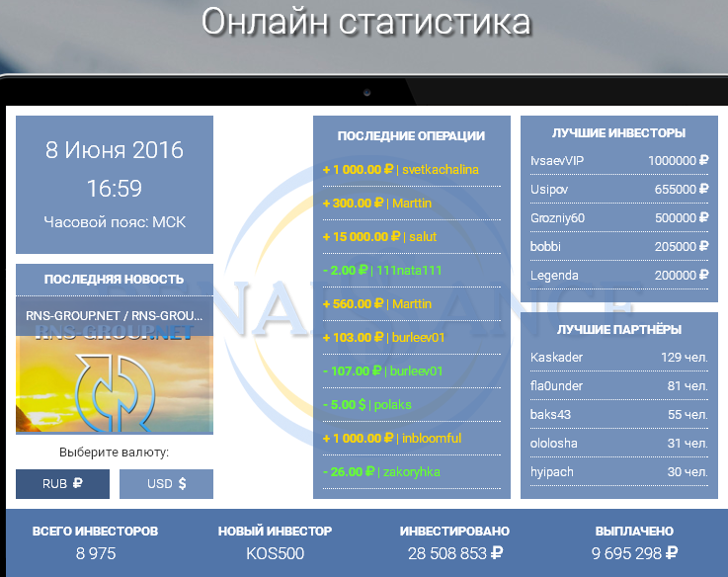Open news title RNS-GROUP.NET / RNS-GROU...
The height and width of the screenshot is (577, 728).
[115, 316]
